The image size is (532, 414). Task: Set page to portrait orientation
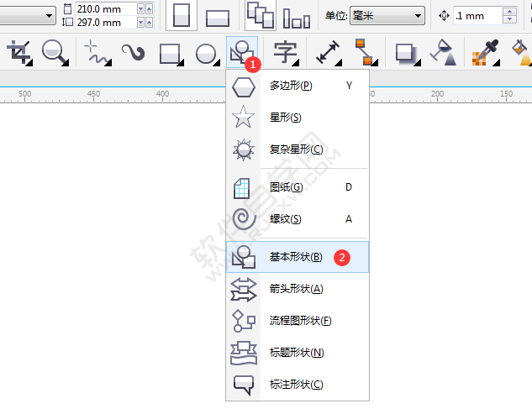pyautogui.click(x=182, y=15)
